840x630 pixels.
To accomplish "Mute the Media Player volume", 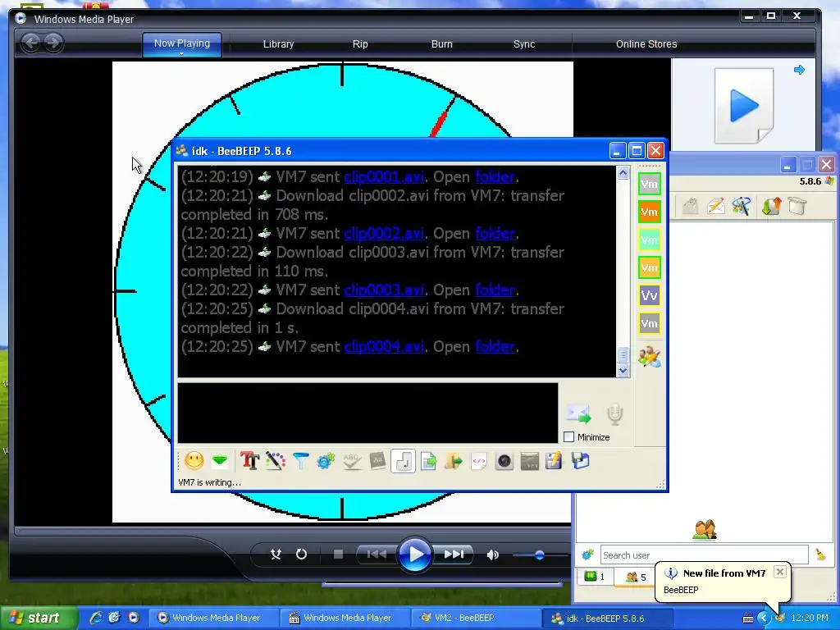I will coord(492,555).
